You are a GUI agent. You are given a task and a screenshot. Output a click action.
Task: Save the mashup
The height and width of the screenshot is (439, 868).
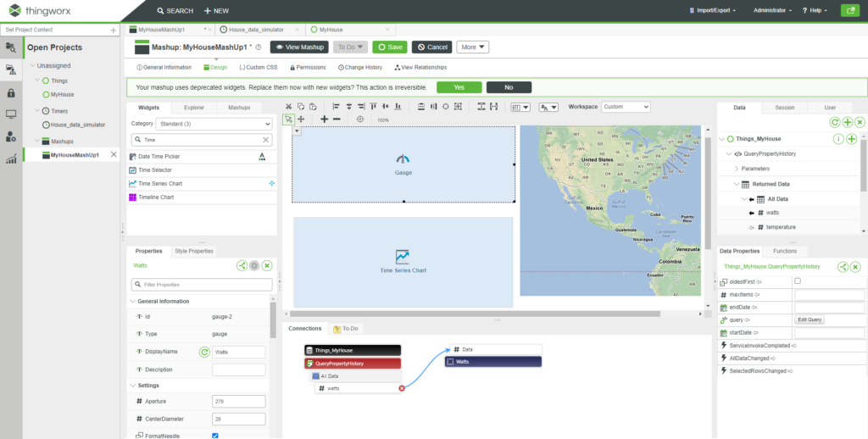pos(390,47)
